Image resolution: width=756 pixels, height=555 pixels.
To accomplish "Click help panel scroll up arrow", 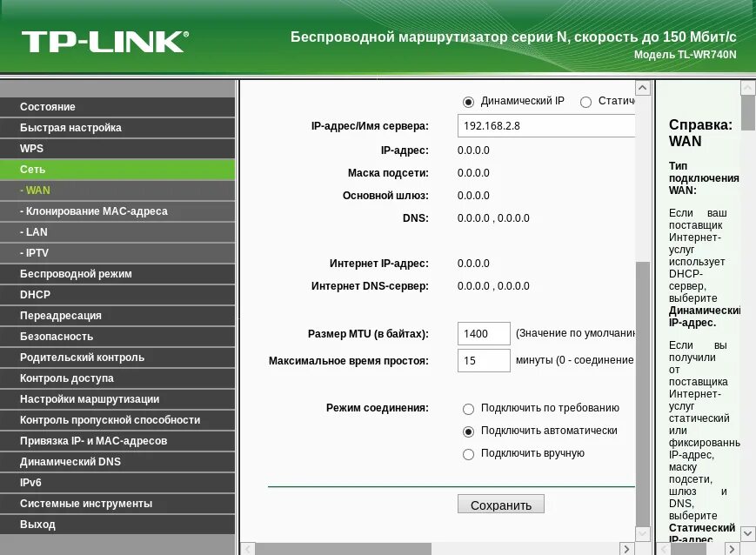I will [748, 88].
